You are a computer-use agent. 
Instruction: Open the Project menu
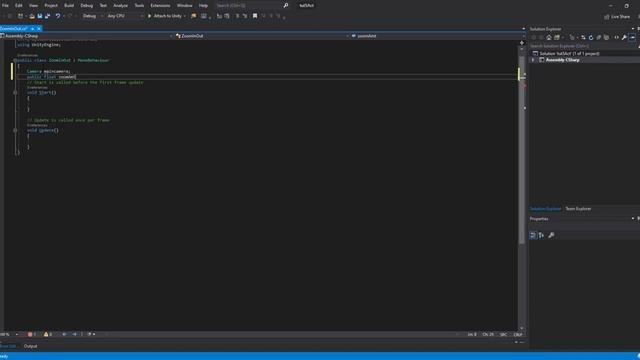click(51, 6)
